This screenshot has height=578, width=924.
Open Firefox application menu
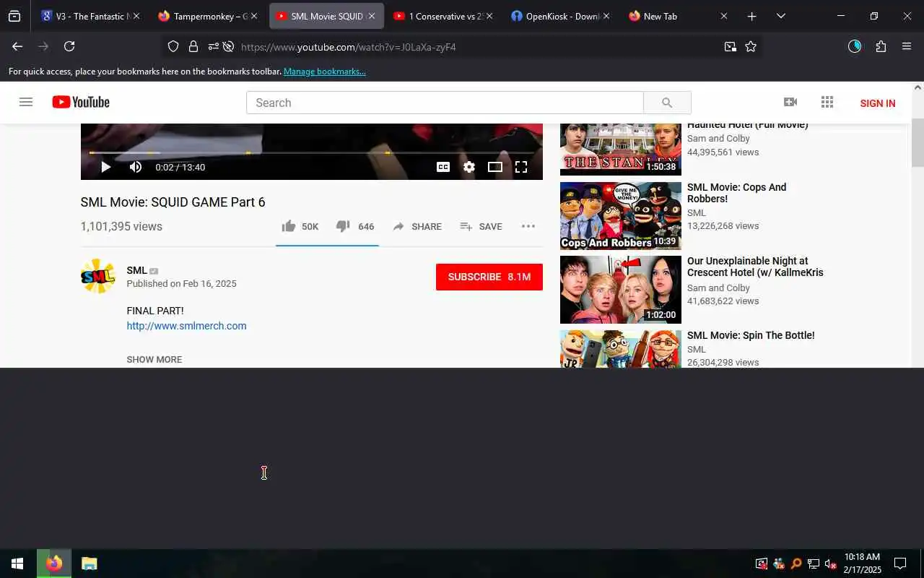[907, 46]
